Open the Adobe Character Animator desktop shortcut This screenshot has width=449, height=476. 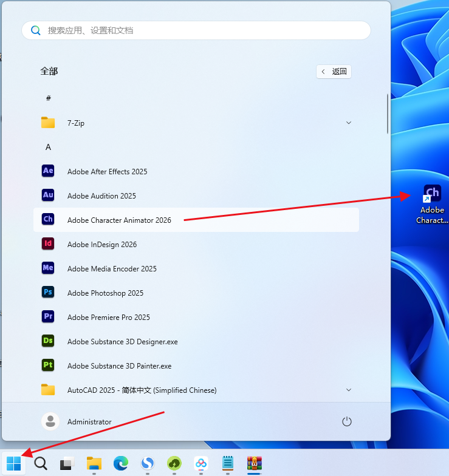432,204
